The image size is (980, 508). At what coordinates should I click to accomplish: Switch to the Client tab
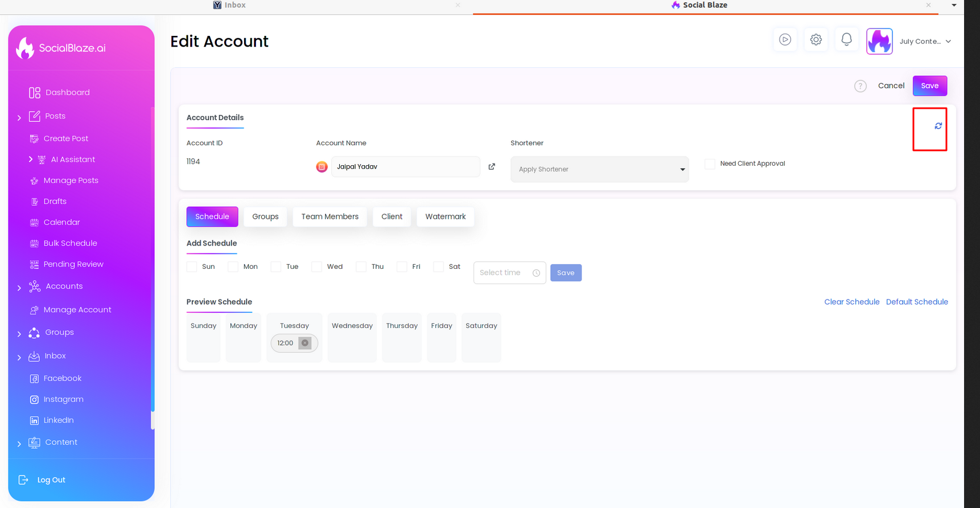392,216
